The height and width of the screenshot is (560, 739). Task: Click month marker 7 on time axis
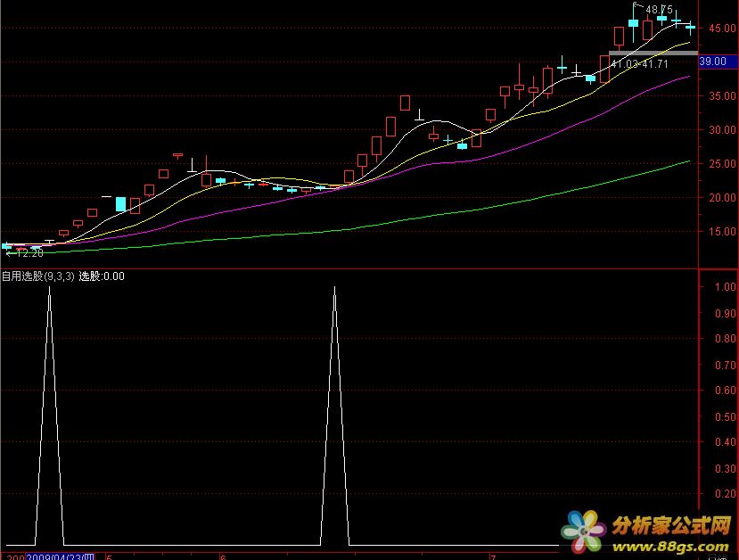(494, 557)
